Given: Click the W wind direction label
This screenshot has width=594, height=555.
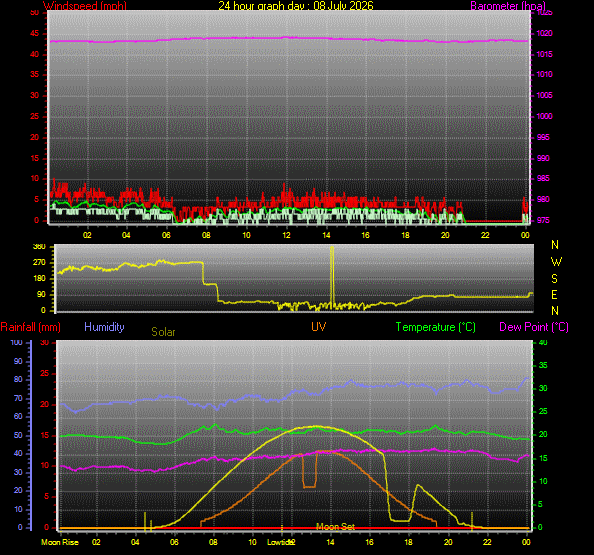Looking at the screenshot, I should pyautogui.click(x=556, y=262).
